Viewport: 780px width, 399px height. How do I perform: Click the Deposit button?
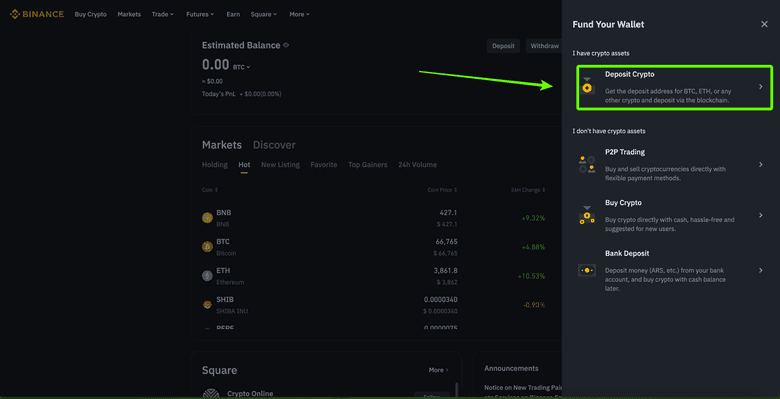coord(503,46)
